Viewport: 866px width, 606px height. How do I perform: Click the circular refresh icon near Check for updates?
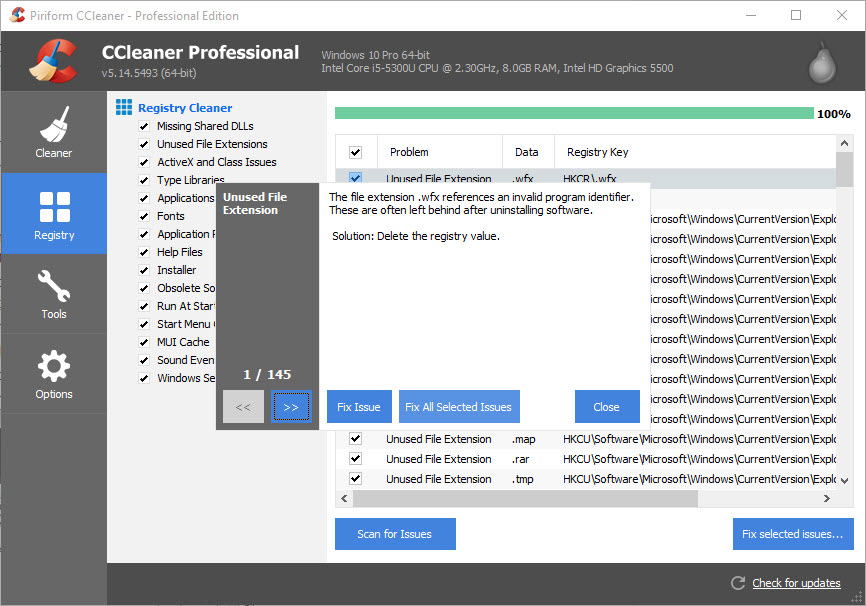[x=737, y=583]
